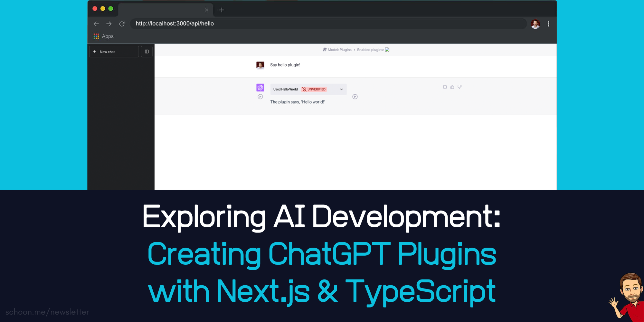Screen dimensions: 644x322
Task: Click the play circle icon right of plugin box
Action: [x=355, y=97]
